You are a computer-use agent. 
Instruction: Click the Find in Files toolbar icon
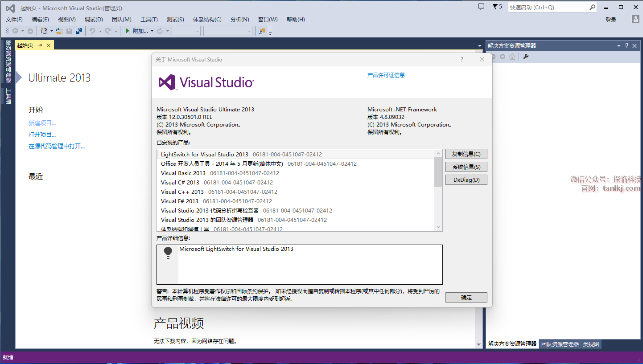click(262, 31)
